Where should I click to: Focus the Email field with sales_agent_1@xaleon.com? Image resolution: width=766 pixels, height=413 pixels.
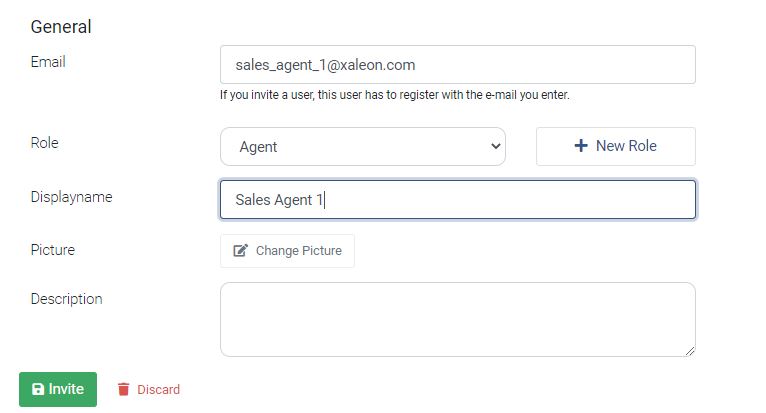point(458,65)
